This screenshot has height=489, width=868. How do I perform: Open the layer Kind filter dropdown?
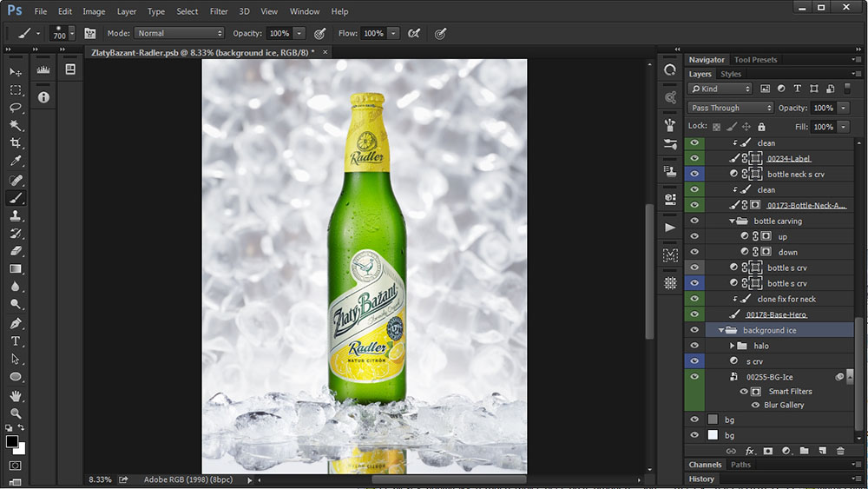tap(720, 89)
